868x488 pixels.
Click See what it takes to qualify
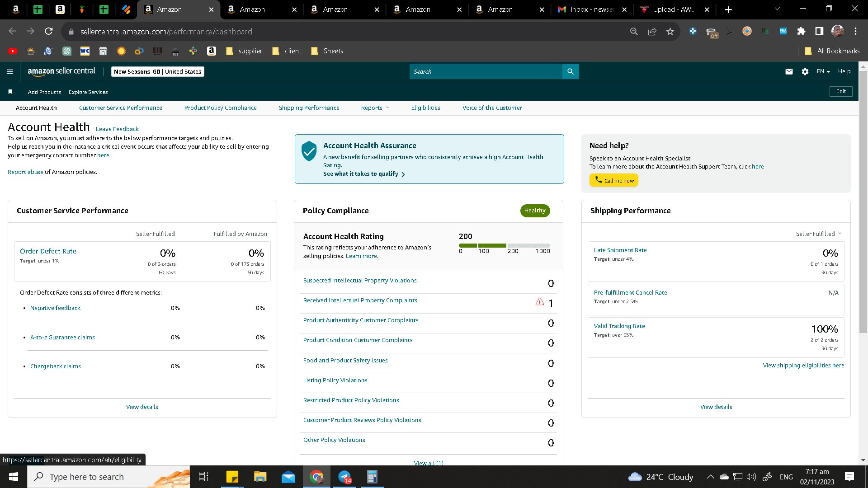364,174
